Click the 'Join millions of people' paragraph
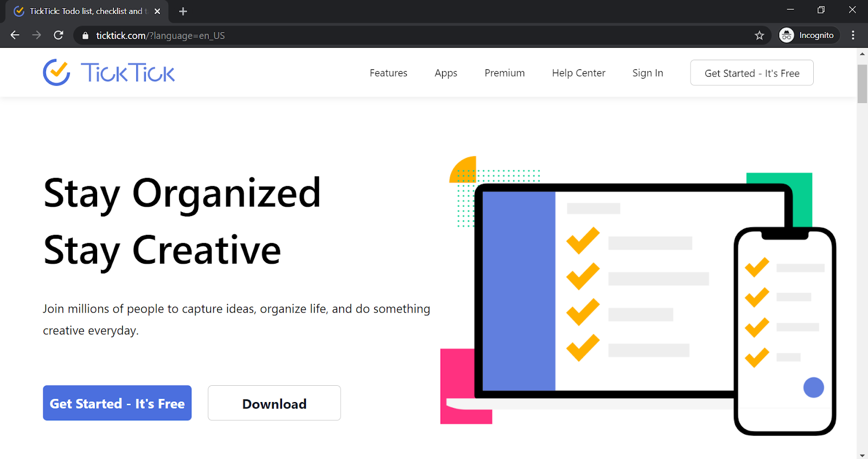The height and width of the screenshot is (459, 868). click(237, 320)
